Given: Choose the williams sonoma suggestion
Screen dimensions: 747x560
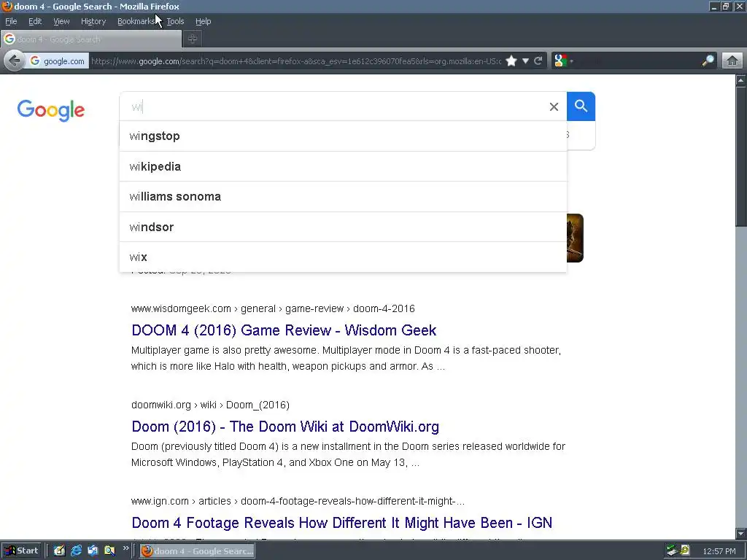Looking at the screenshot, I should click(343, 197).
